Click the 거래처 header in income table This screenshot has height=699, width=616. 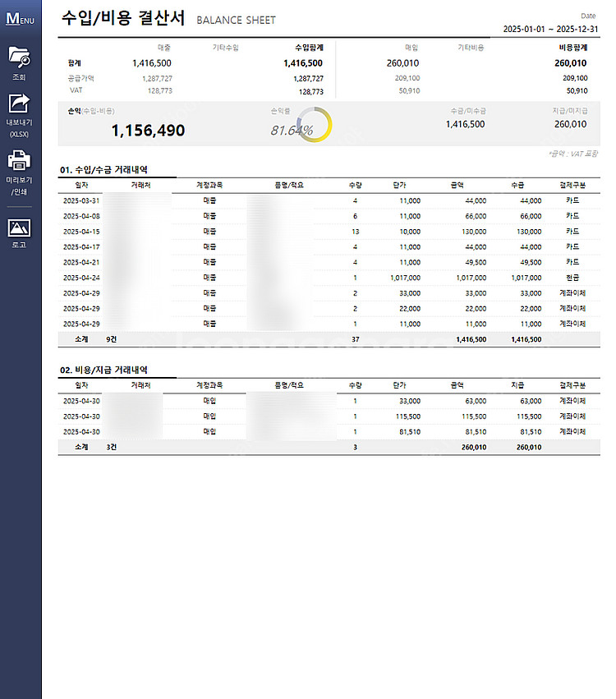[x=140, y=185]
